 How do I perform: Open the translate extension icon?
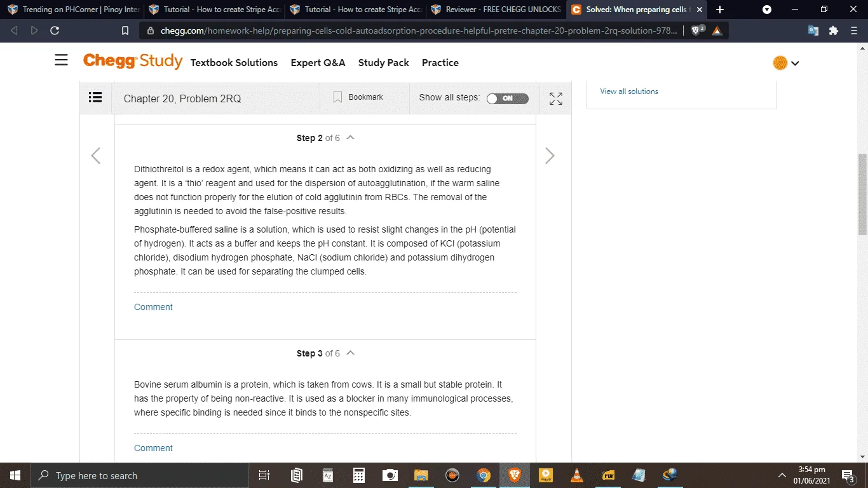tap(813, 30)
